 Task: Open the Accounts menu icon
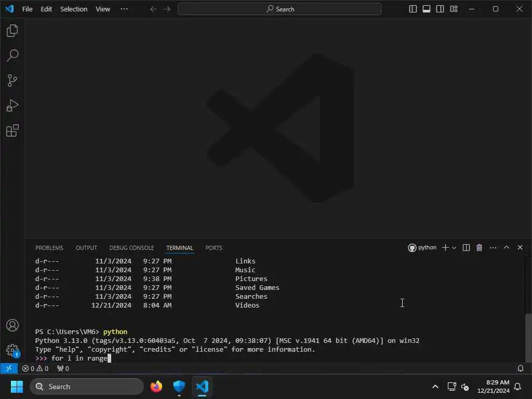pos(12,325)
